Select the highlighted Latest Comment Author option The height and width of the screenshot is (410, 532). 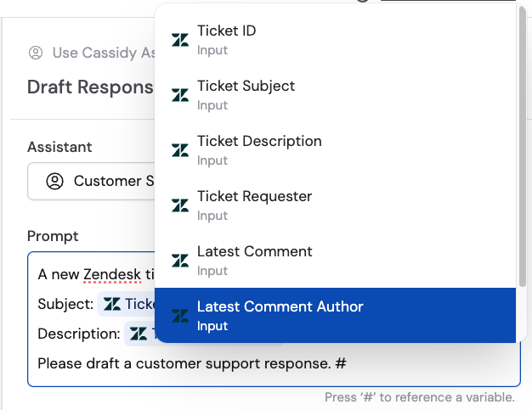335,316
